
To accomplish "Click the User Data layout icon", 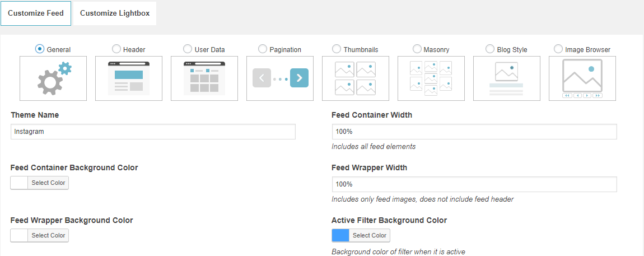I will coord(204,78).
